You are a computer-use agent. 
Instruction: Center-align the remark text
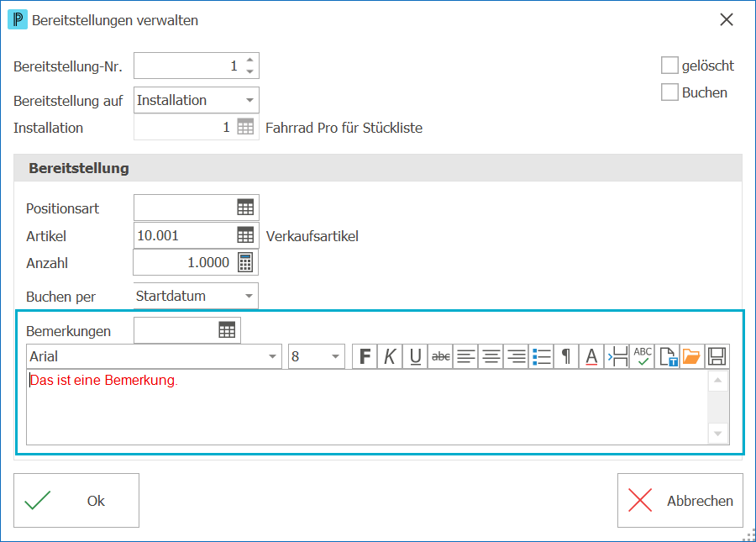(x=491, y=356)
